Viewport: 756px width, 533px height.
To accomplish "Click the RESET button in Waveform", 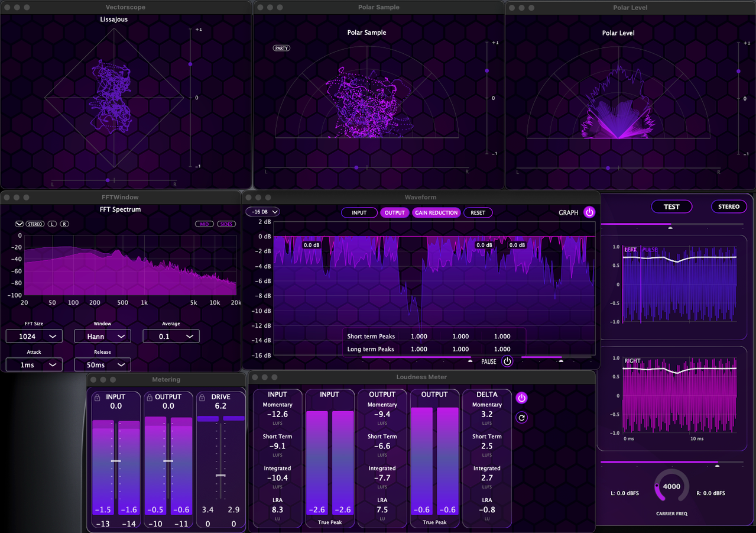I will click(478, 213).
